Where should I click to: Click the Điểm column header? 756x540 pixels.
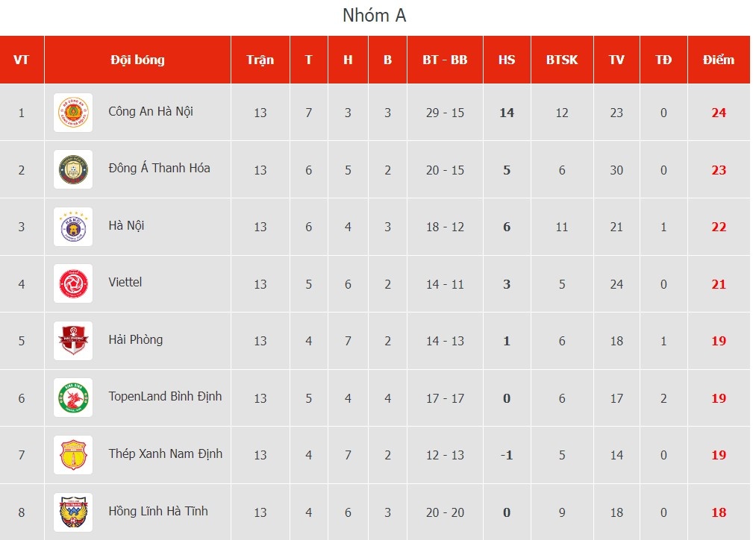click(x=718, y=60)
